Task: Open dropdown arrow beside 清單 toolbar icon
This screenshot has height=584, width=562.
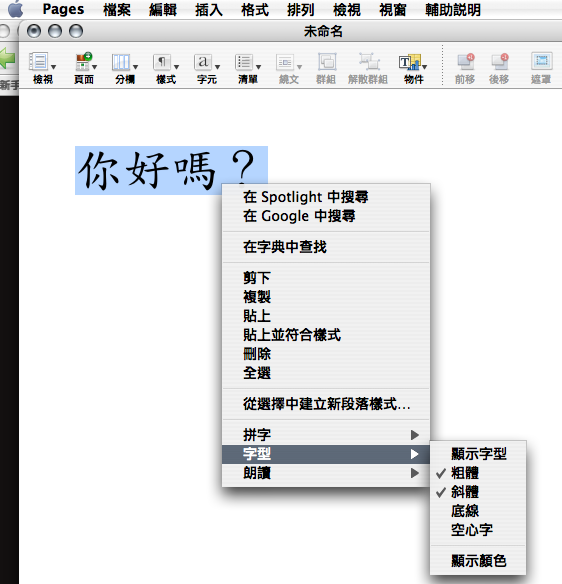Action: [x=258, y=67]
